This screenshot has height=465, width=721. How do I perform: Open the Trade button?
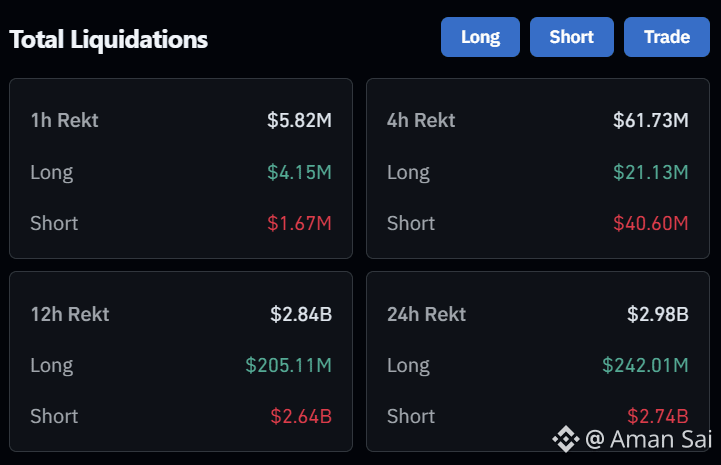point(667,37)
